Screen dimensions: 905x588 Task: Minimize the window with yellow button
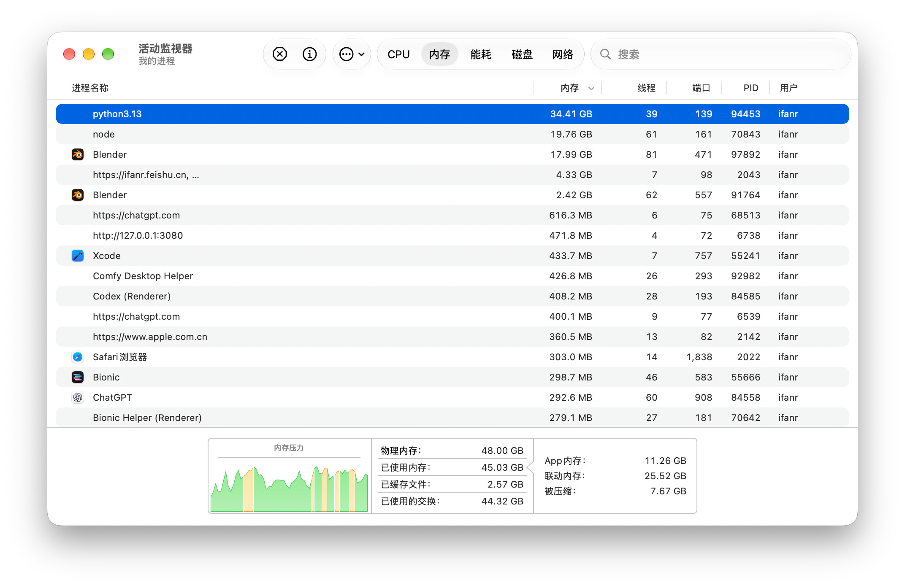(89, 54)
